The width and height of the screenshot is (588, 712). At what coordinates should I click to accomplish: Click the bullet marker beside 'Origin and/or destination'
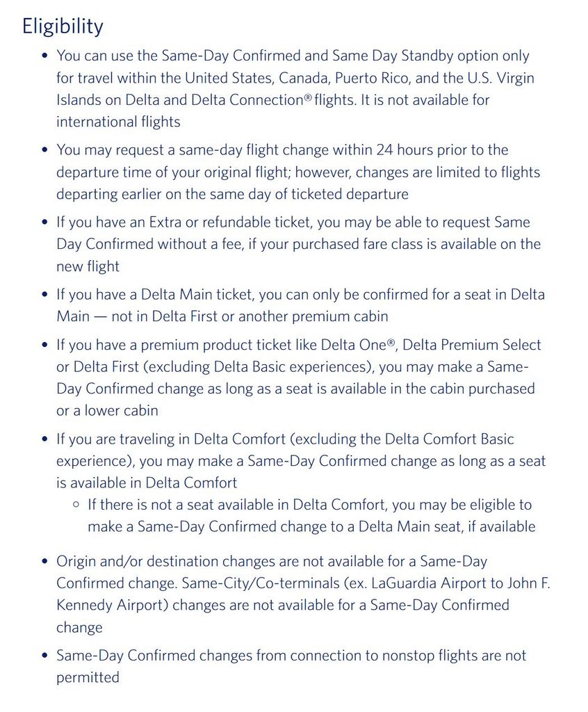44,562
